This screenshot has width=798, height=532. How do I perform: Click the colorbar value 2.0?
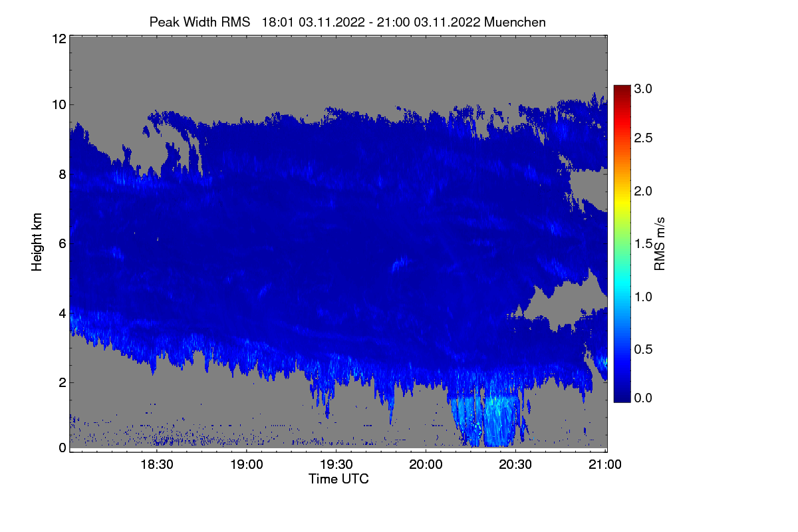[x=642, y=191]
